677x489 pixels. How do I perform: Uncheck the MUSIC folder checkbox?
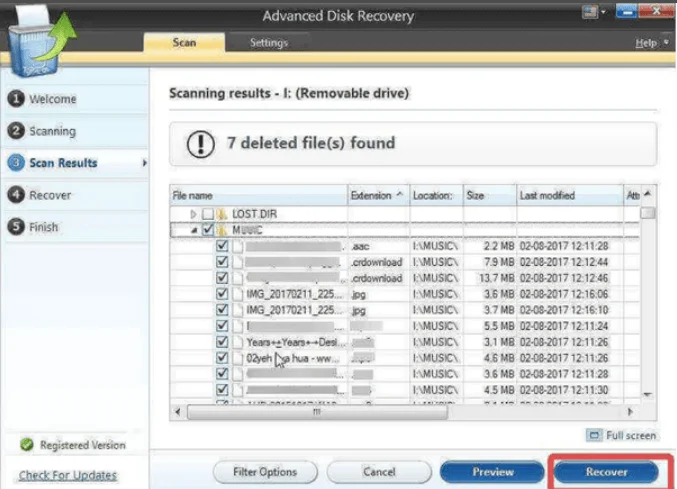208,230
